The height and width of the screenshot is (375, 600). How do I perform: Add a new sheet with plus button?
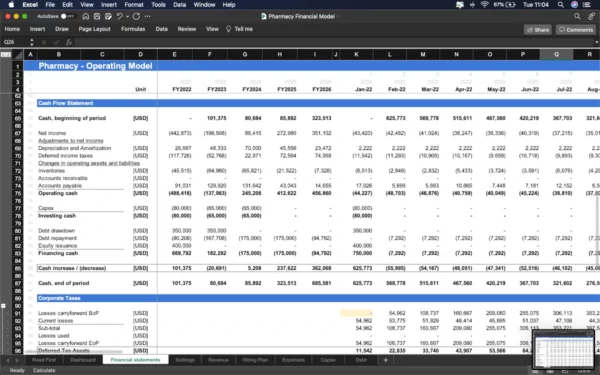tap(385, 360)
